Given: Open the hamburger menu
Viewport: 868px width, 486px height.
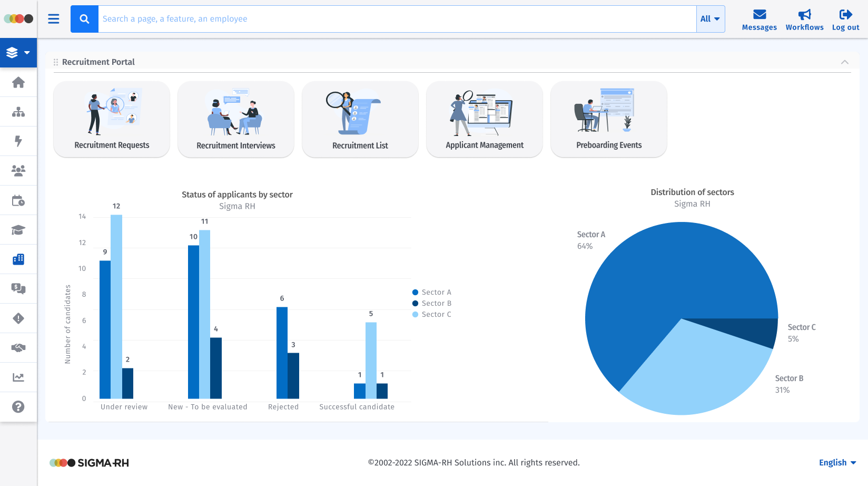Looking at the screenshot, I should pyautogui.click(x=54, y=19).
